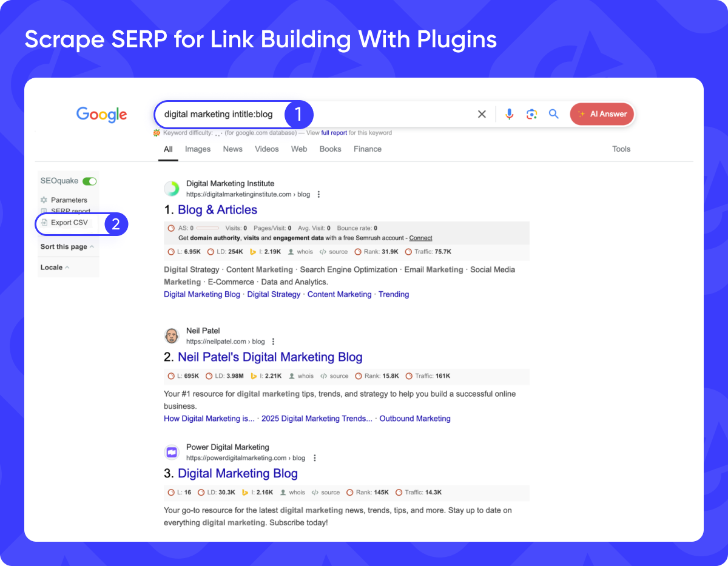Click the AI Answer button

[602, 114]
